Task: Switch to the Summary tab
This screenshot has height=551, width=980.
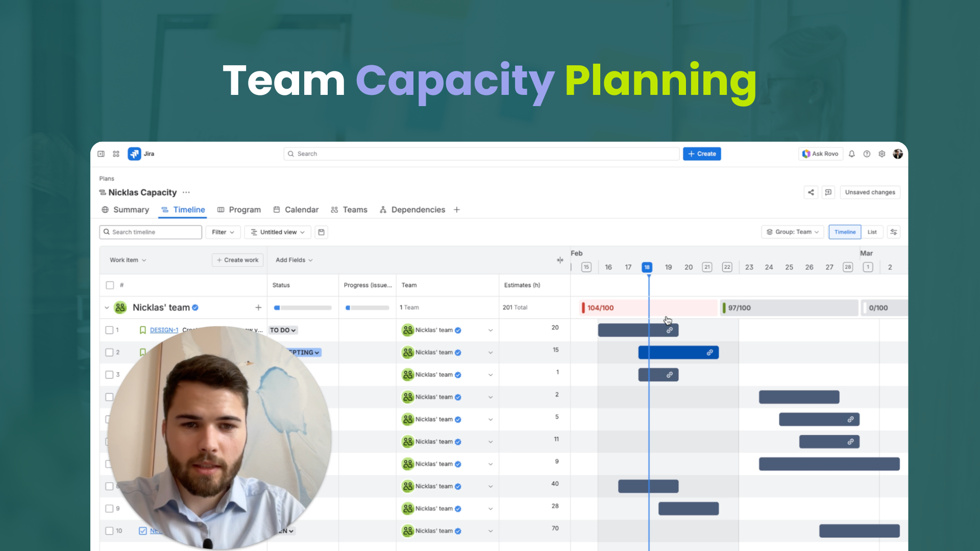Action: (x=126, y=210)
